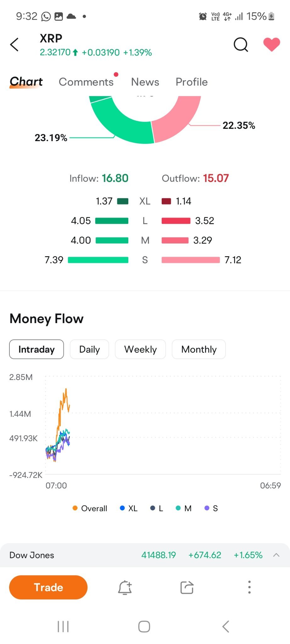
Task: Open search with the magnifier icon
Action: tap(241, 44)
